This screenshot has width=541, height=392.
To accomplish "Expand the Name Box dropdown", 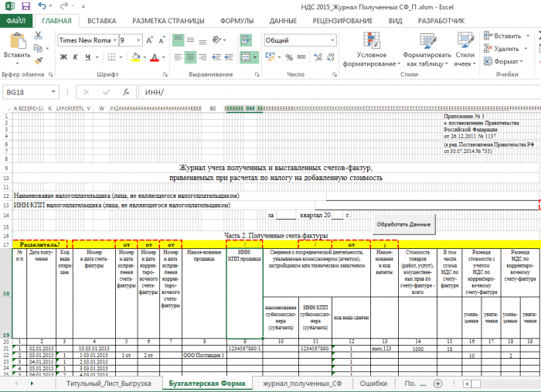I will tap(53, 92).
